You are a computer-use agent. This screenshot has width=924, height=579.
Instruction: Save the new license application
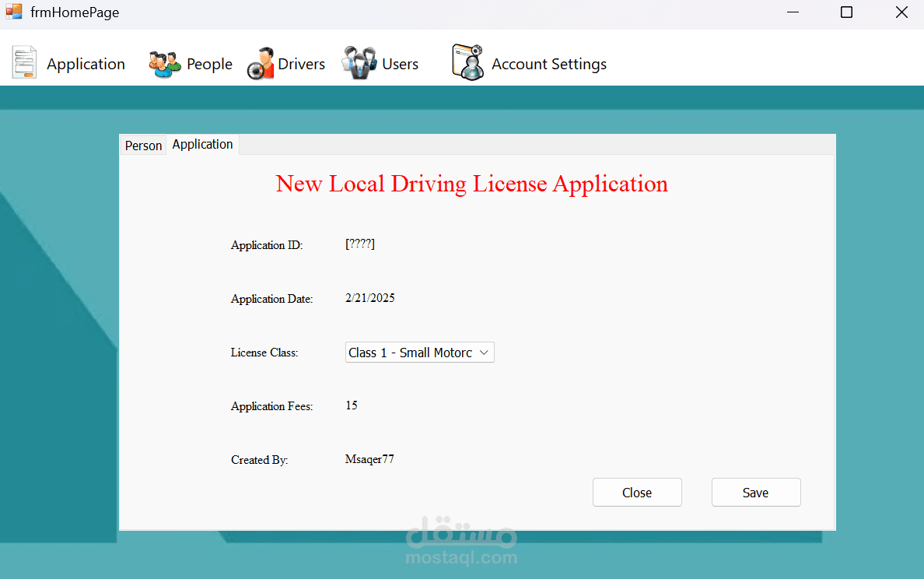[x=755, y=493]
